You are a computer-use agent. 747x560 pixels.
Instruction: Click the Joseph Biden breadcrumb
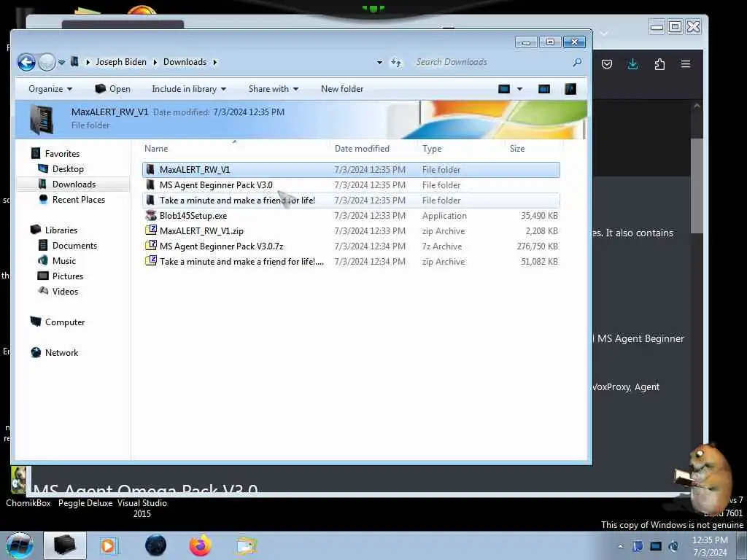[121, 62]
